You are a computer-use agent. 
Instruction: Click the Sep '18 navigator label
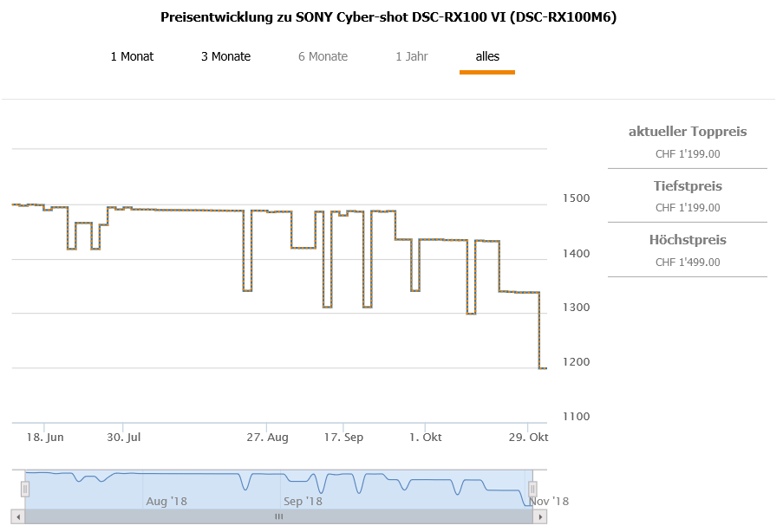point(303,501)
